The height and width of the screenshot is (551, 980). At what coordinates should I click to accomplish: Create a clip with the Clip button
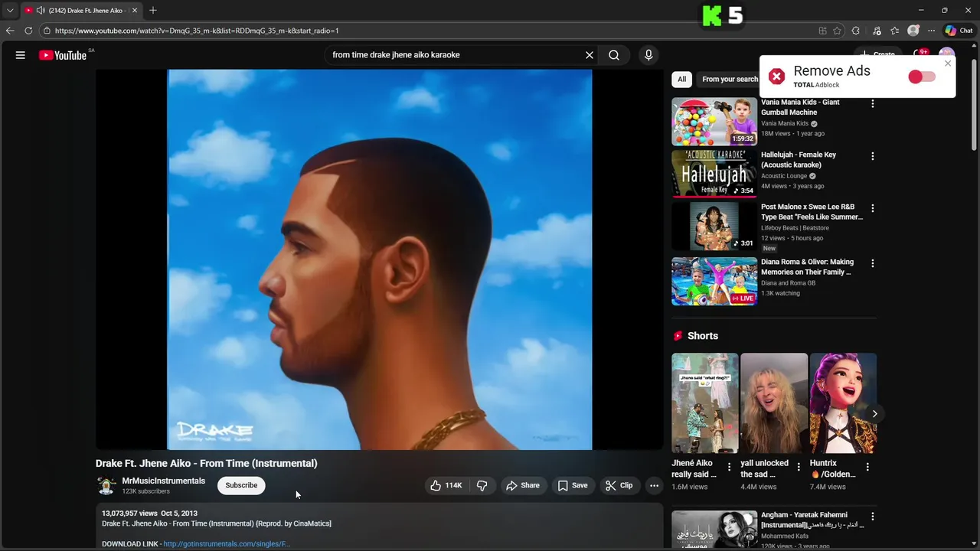click(x=619, y=485)
